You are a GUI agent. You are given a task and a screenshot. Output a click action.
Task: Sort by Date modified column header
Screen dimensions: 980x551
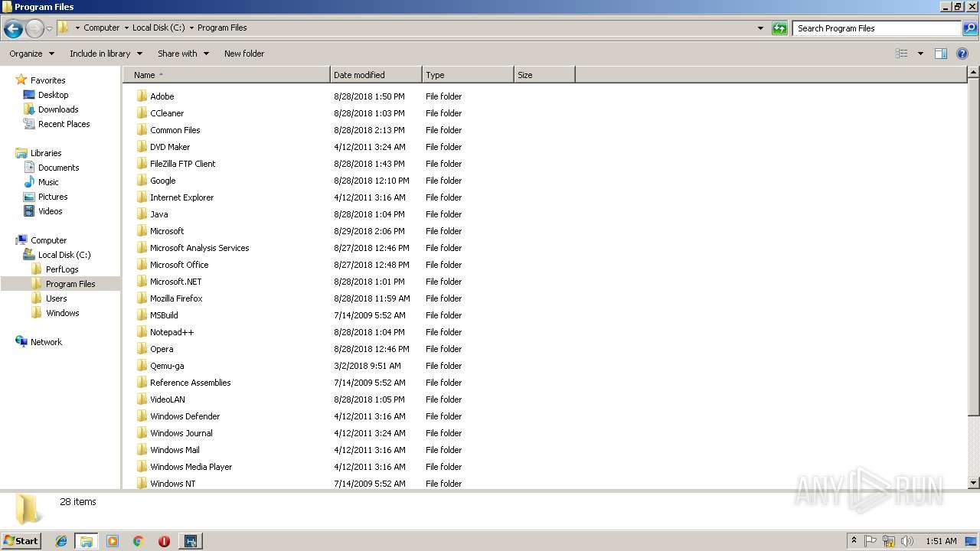(x=376, y=75)
